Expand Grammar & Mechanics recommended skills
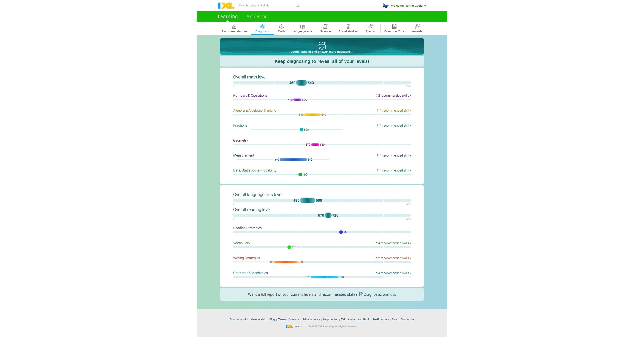This screenshot has height=337, width=644. pyautogui.click(x=392, y=273)
